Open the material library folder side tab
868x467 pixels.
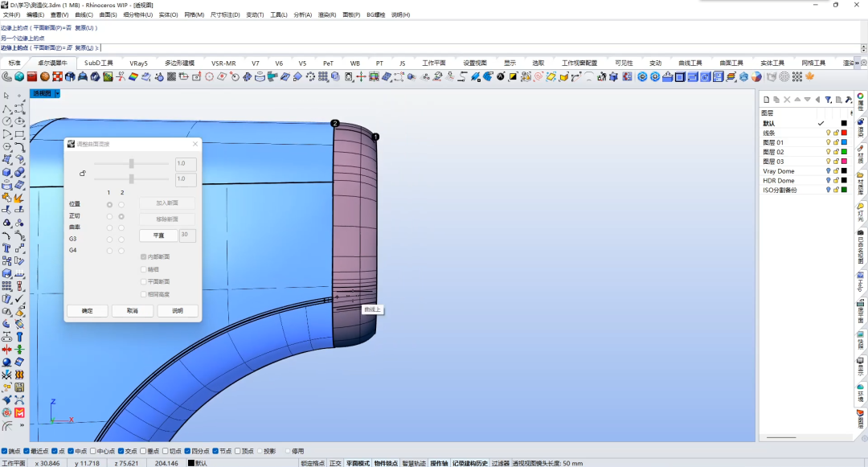coord(861,184)
